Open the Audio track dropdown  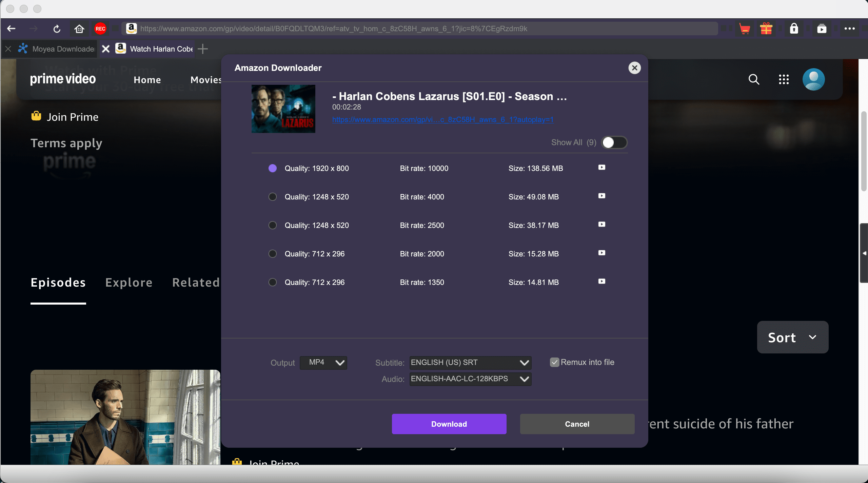click(470, 379)
